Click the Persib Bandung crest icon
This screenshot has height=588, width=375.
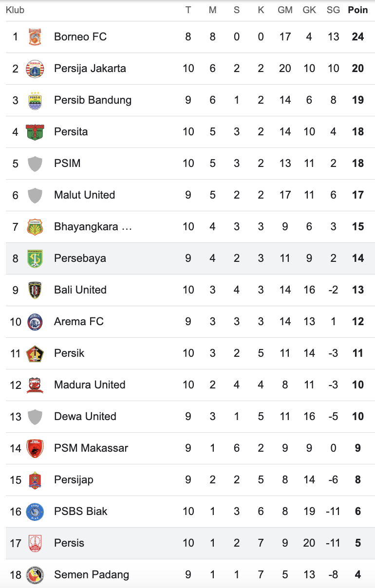(x=35, y=100)
